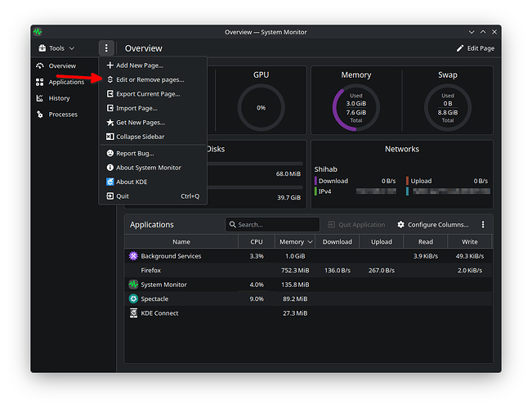
Task: Open Applications table overflow kebab menu
Action: [x=483, y=224]
